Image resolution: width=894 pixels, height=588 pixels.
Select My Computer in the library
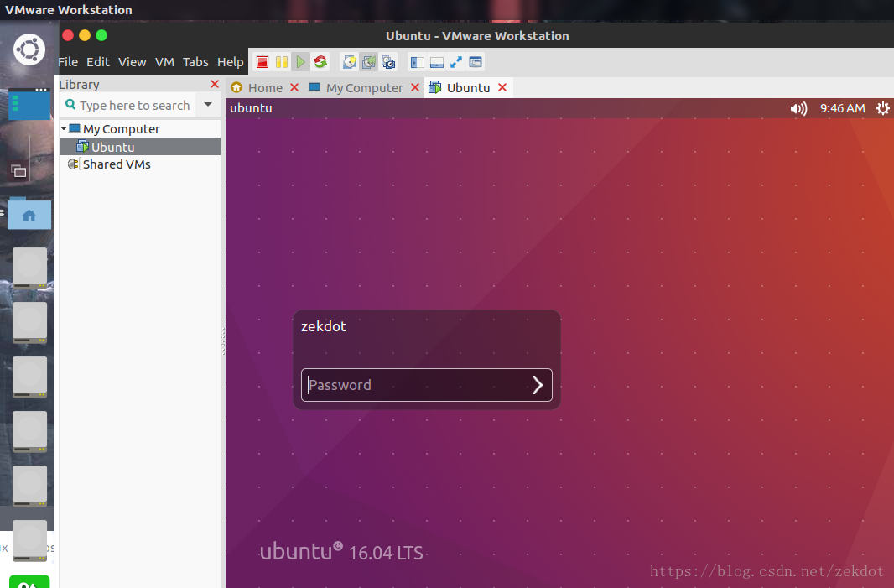pyautogui.click(x=122, y=129)
